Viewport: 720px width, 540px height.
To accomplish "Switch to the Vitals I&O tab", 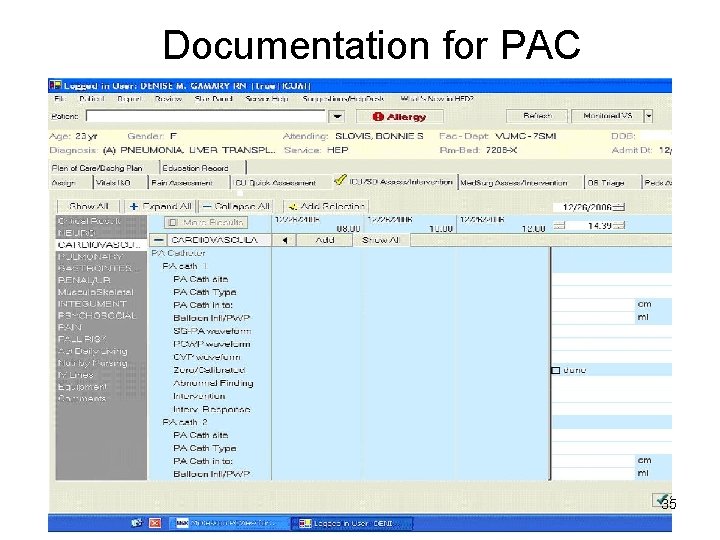I will 120,183.
